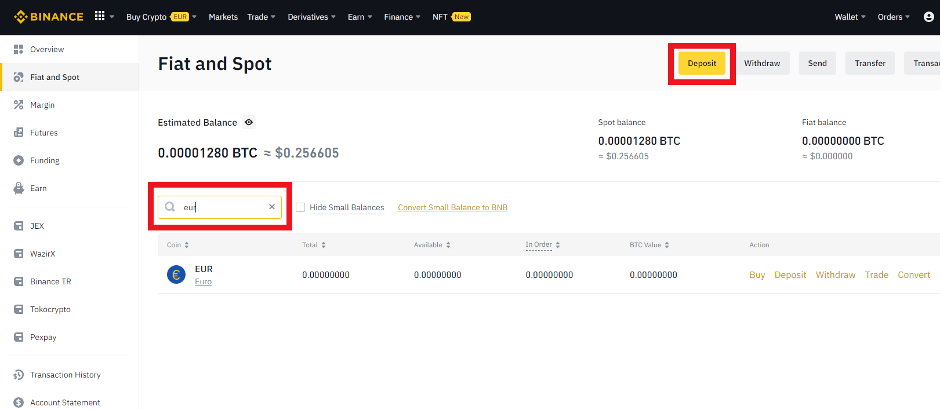The height and width of the screenshot is (410, 941).
Task: Clear the search field with X
Action: (x=271, y=207)
